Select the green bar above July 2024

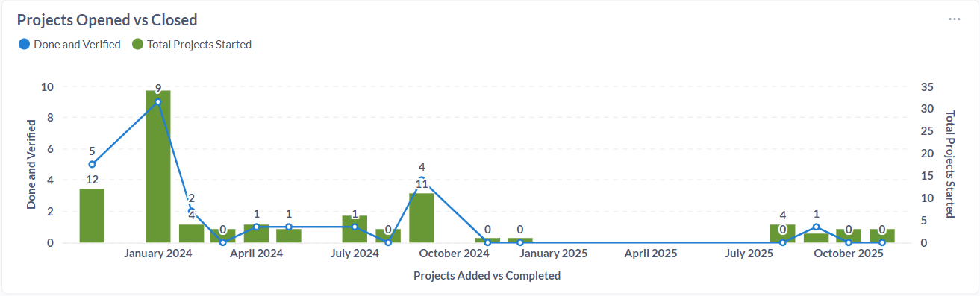click(x=355, y=229)
